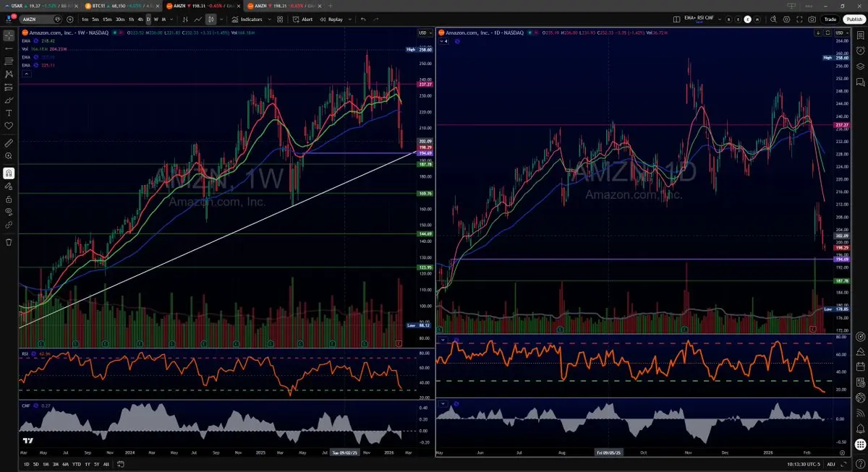
Task: Select the 4h timeframe
Action: tap(140, 18)
